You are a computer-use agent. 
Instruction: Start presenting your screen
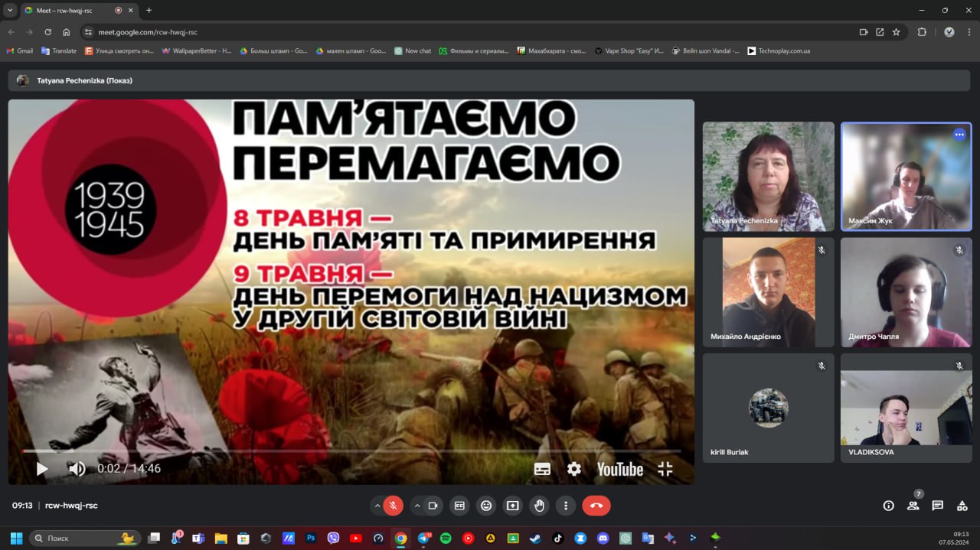513,506
